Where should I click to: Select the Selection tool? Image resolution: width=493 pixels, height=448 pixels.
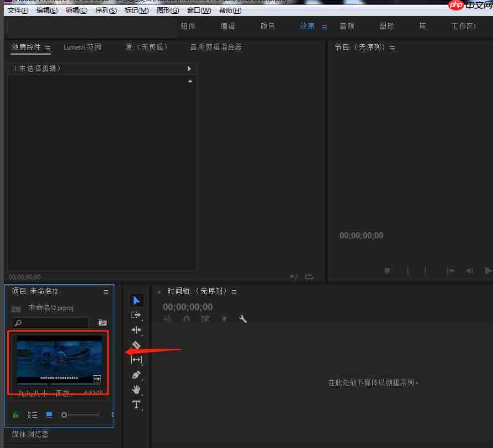(136, 300)
